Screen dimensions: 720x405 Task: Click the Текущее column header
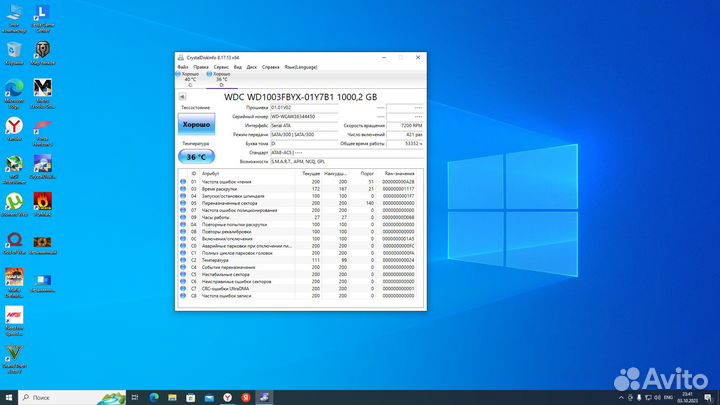coord(311,174)
